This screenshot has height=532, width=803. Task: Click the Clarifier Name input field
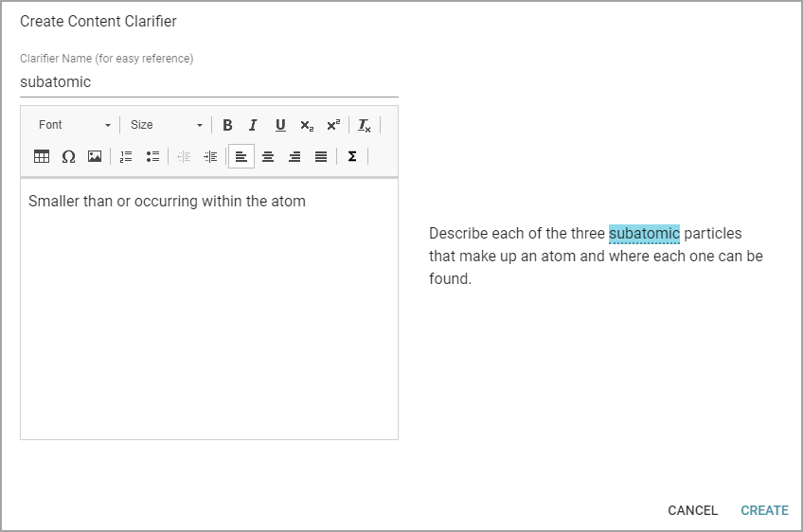tap(209, 82)
